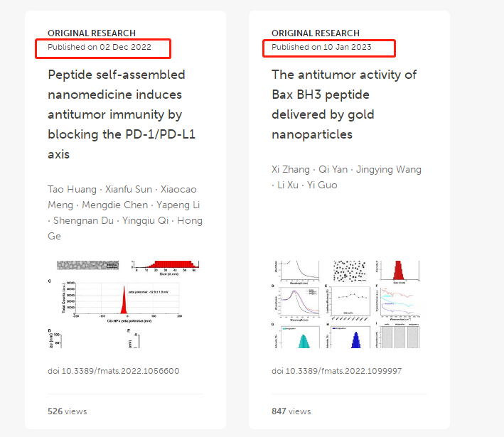This screenshot has height=437, width=504.
Task: Open the zeta potential figure thumbnail
Action: point(125,304)
